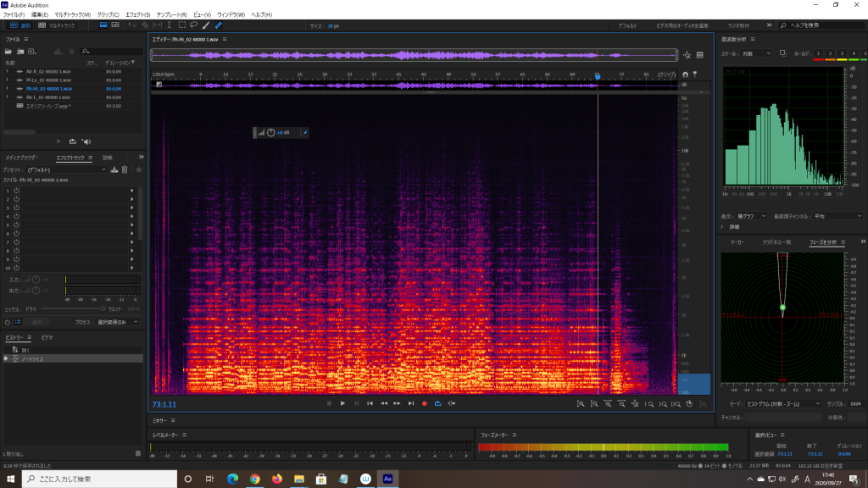Screen dimensions: 868x488
Task: Toggle auto-play in Files preview
Action: [86, 141]
